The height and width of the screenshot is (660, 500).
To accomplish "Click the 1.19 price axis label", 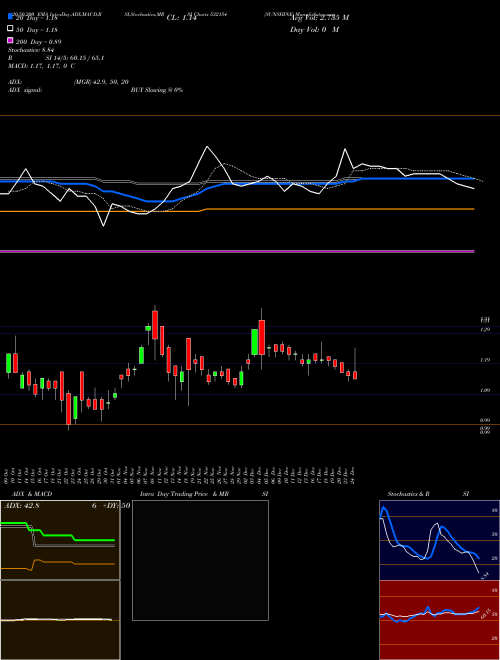I will [485, 360].
